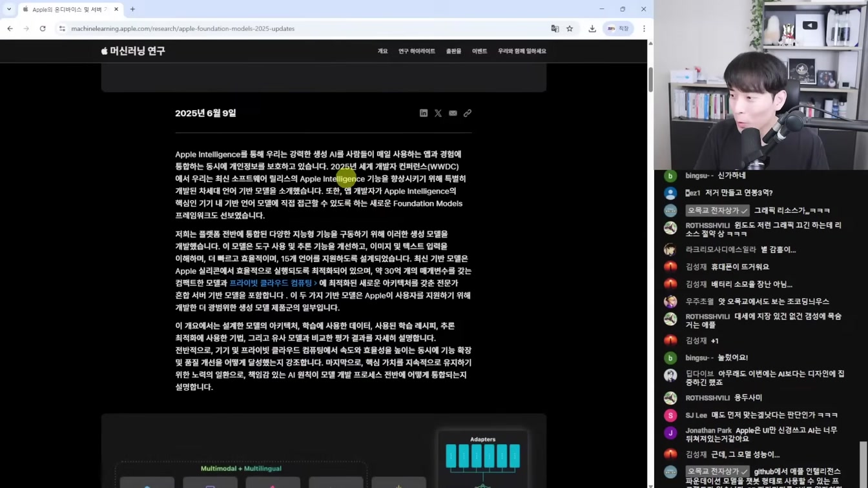This screenshot has width=868, height=488.
Task: Open the tab search dropdown arrow
Action: 9,9
